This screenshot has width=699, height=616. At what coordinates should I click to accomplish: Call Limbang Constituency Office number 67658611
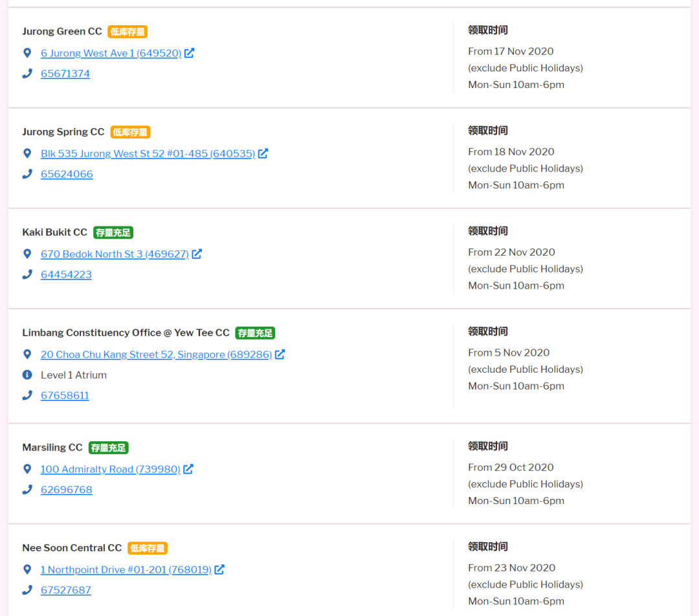(x=65, y=395)
